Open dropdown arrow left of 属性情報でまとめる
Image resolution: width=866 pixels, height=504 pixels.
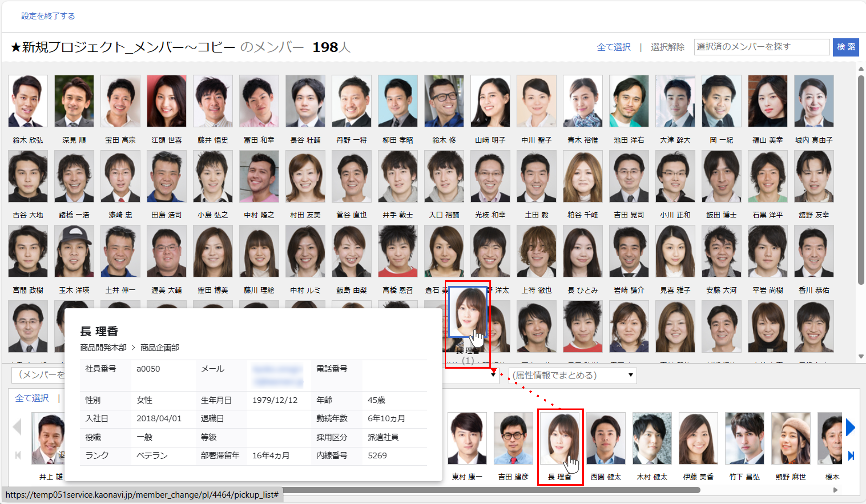[x=493, y=375]
